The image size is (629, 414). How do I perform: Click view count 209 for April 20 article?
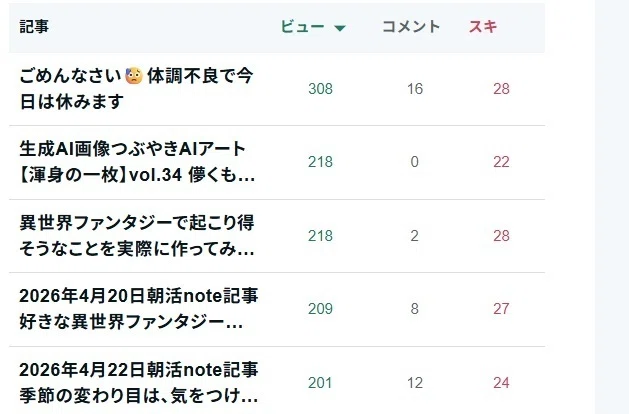320,308
